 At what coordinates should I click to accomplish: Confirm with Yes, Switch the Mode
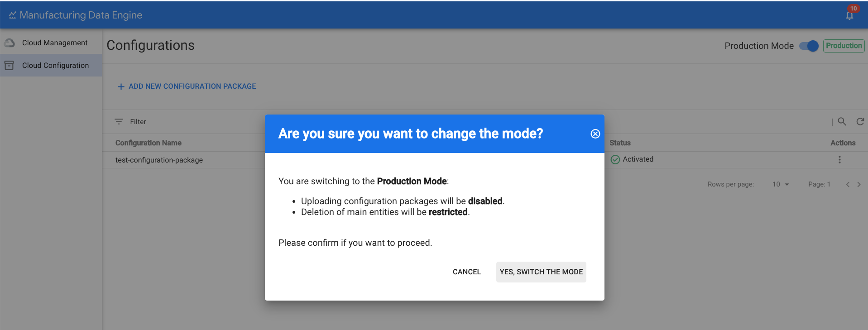(541, 272)
